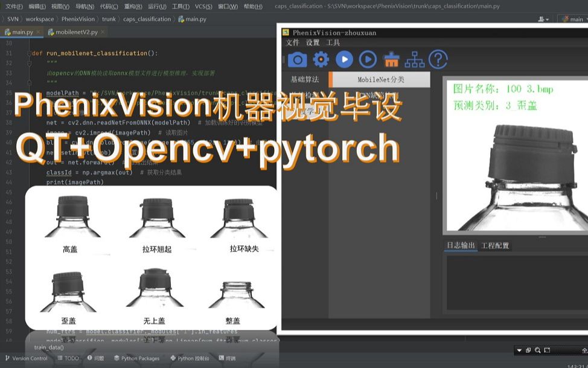Open the TODO tool window
The height and width of the screenshot is (368, 588).
click(68, 358)
